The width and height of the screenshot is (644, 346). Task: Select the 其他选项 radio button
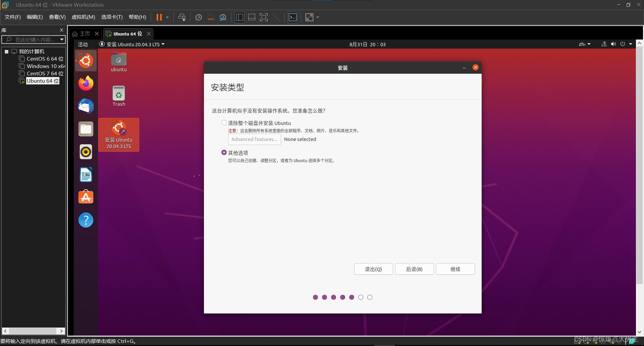224,153
